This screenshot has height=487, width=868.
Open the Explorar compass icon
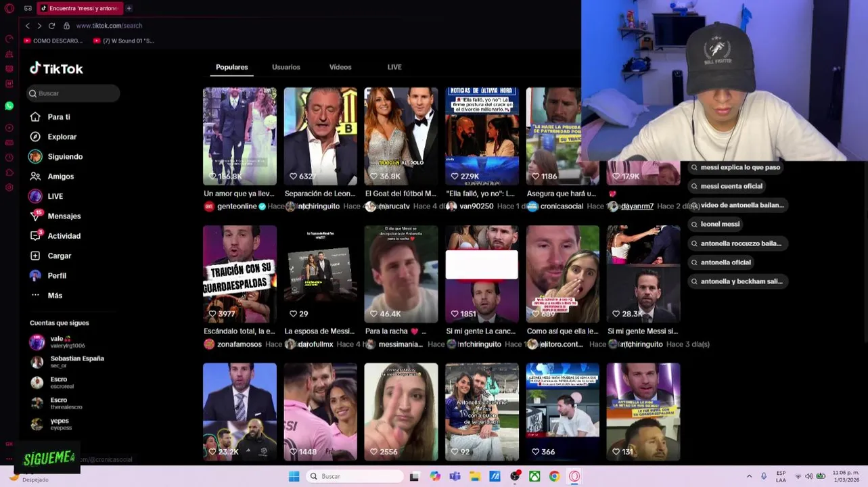[x=35, y=137]
